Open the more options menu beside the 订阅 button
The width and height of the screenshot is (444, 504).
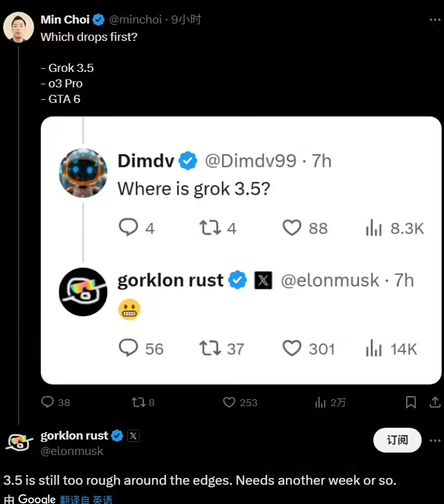click(x=433, y=440)
